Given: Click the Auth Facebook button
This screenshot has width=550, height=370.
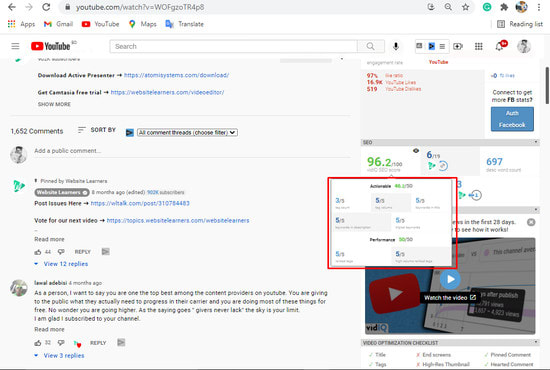Looking at the screenshot, I should tap(512, 119).
